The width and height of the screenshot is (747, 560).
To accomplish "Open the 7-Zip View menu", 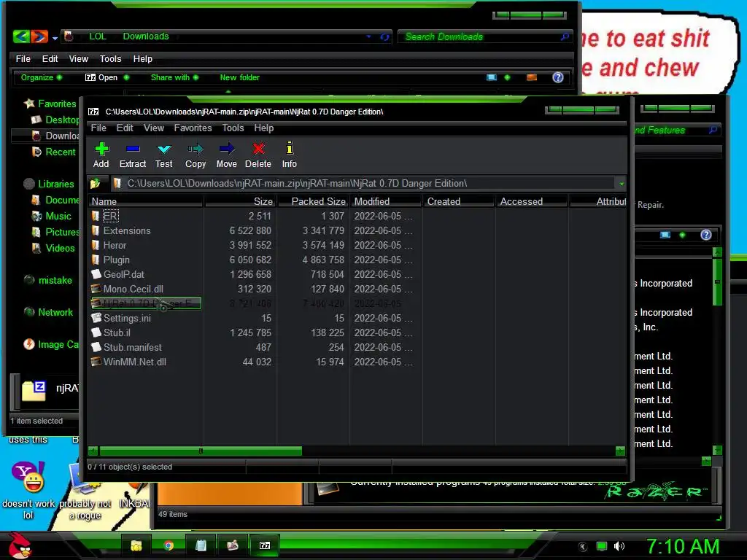I will (x=154, y=128).
